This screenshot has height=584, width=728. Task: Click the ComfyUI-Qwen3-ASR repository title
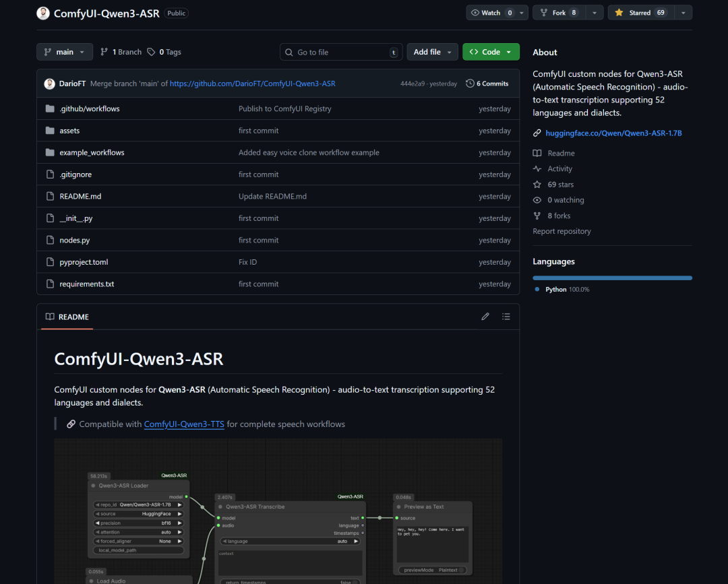(x=107, y=13)
